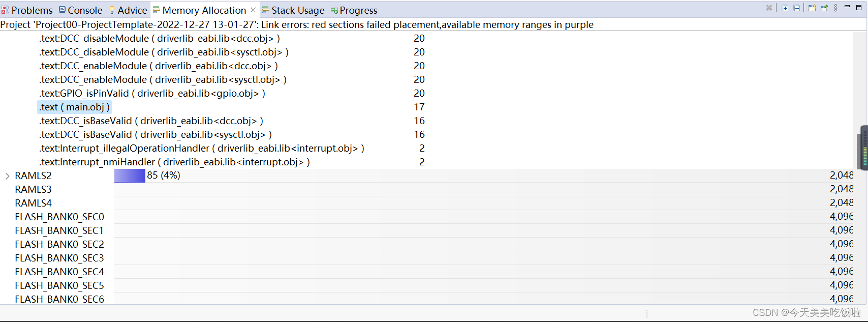Viewport: 868px width, 322px height.
Task: Select the .text ( main.obj ) entry
Action: (74, 107)
